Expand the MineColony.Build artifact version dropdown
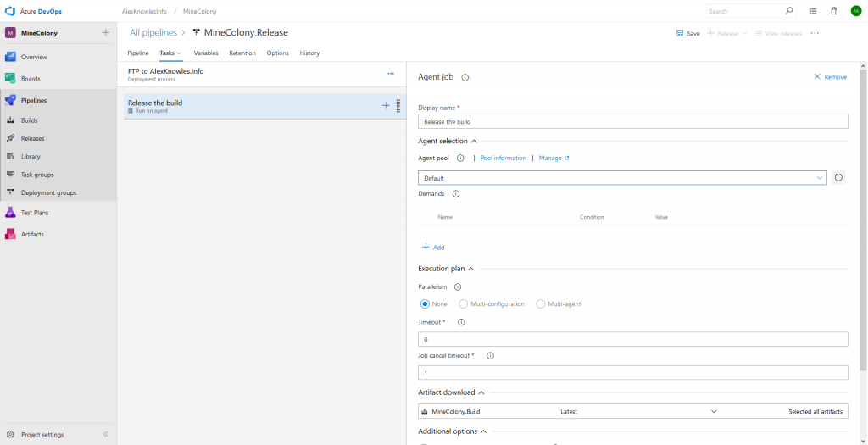Viewport: 868px width, 445px height. tap(713, 411)
